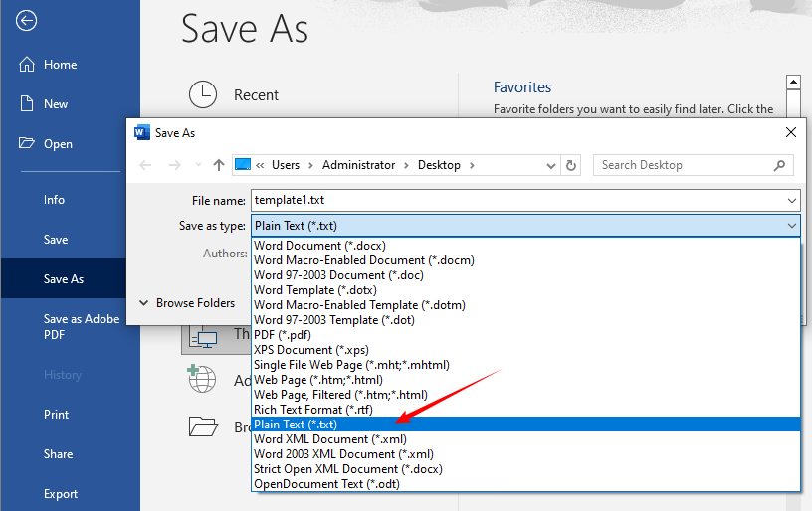The width and height of the screenshot is (812, 511).
Task: Open the Export page
Action: (60, 494)
